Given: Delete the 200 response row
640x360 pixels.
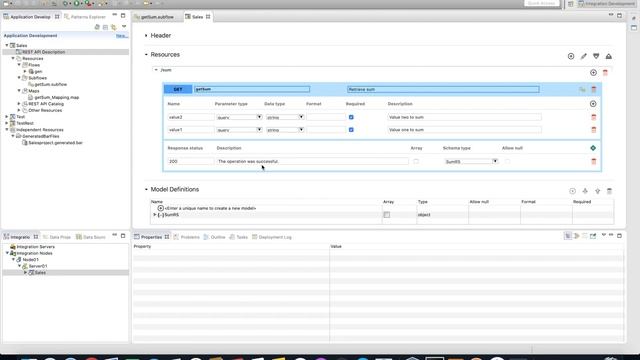Looking at the screenshot, I should point(594,162).
